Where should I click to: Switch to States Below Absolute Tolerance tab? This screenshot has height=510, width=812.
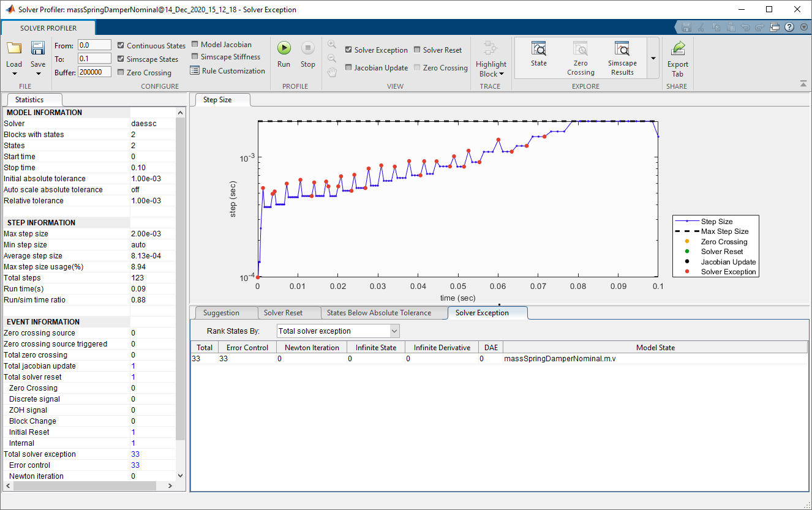[378, 313]
